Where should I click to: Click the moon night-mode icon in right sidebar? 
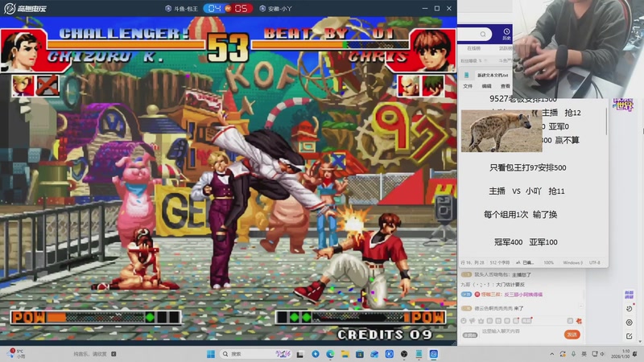pyautogui.click(x=629, y=308)
